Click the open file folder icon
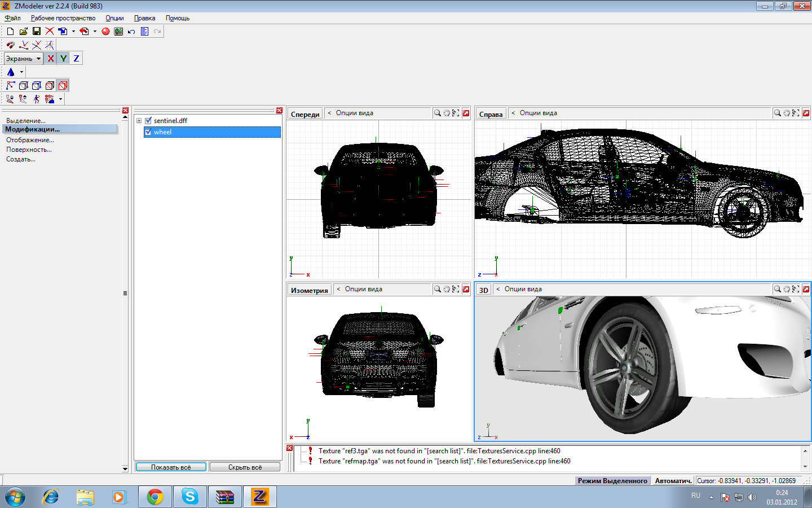The image size is (812, 508). pos(23,32)
